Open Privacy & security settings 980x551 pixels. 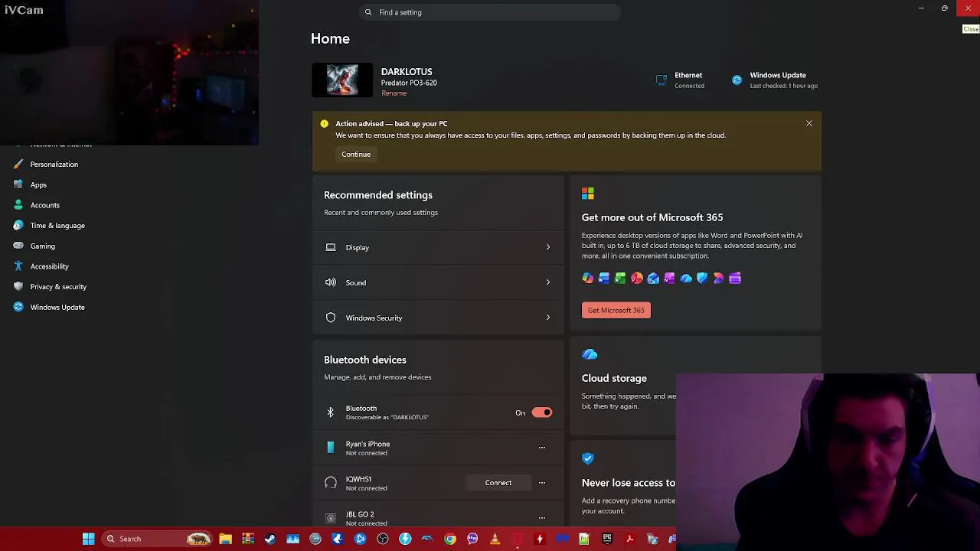(x=58, y=287)
